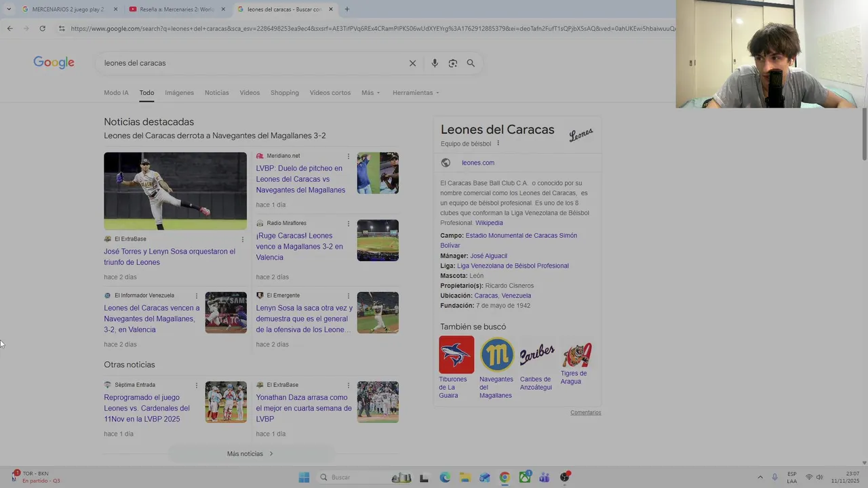Open Microsoft Edge from the taskbar
Screen dimensions: 868x488
pos(445,477)
